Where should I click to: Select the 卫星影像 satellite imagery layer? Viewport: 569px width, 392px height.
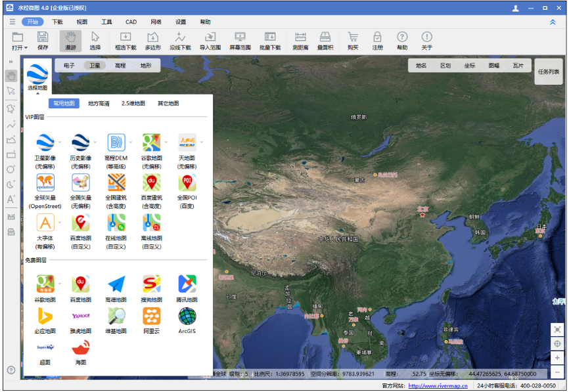tap(45, 143)
